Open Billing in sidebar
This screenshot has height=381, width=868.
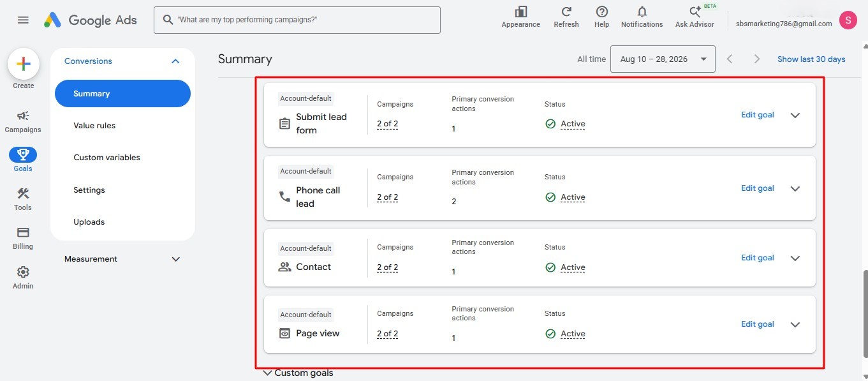tap(23, 237)
